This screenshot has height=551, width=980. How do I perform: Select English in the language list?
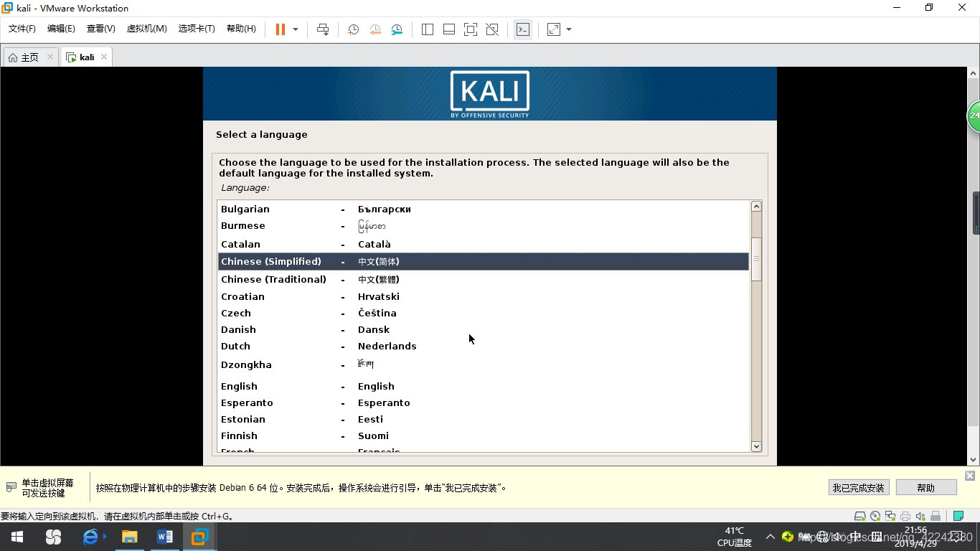[484, 386]
